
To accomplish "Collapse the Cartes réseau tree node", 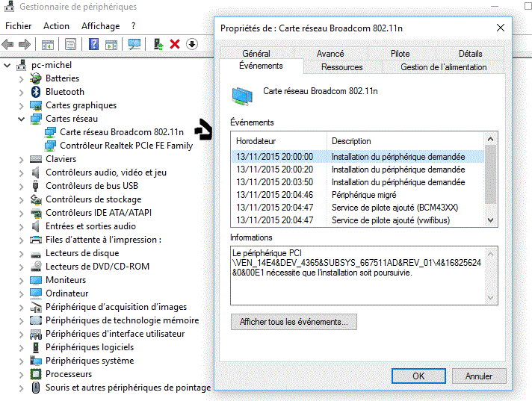I will (x=22, y=119).
